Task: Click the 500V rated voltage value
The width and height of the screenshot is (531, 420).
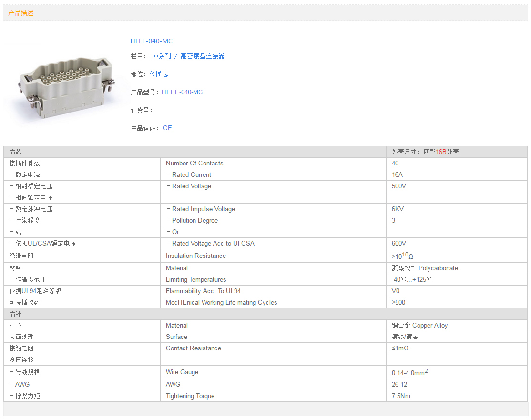Action: [399, 186]
